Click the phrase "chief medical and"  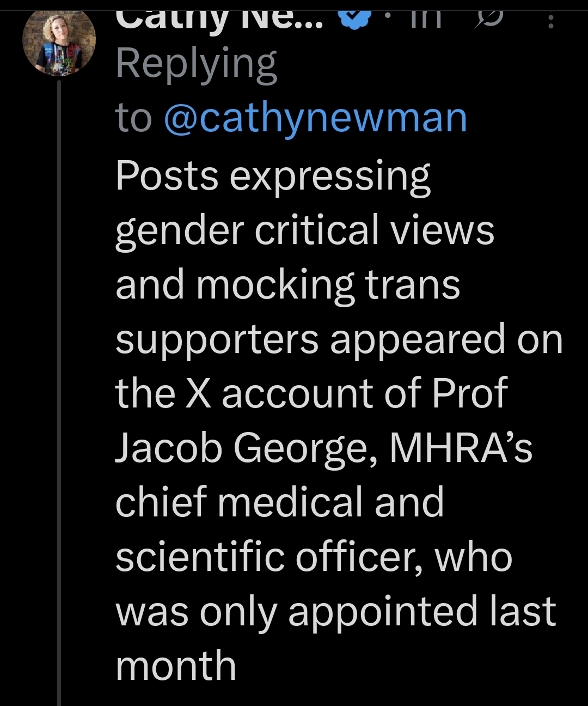tap(279, 502)
